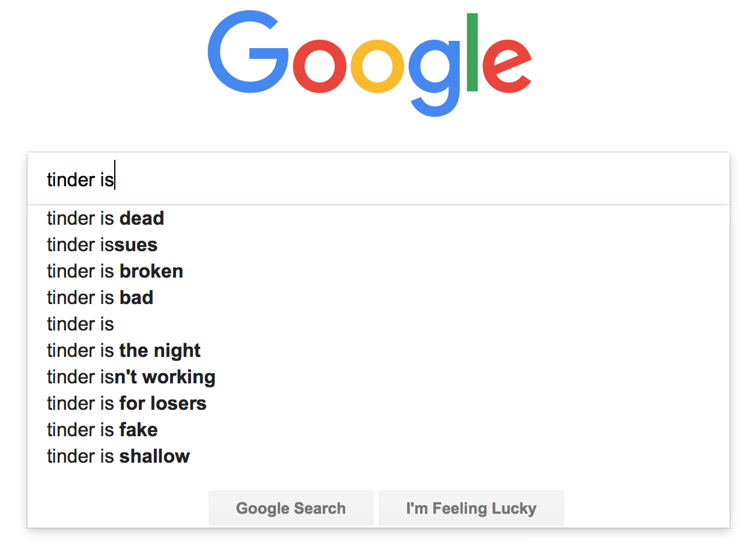Click the red first 'o' in the Google logo

tap(320, 66)
